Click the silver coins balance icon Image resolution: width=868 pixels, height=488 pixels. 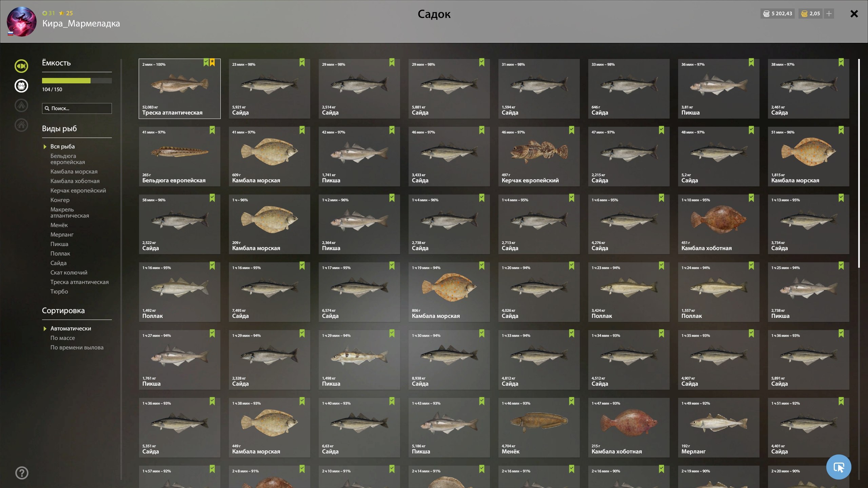pyautogui.click(x=766, y=14)
